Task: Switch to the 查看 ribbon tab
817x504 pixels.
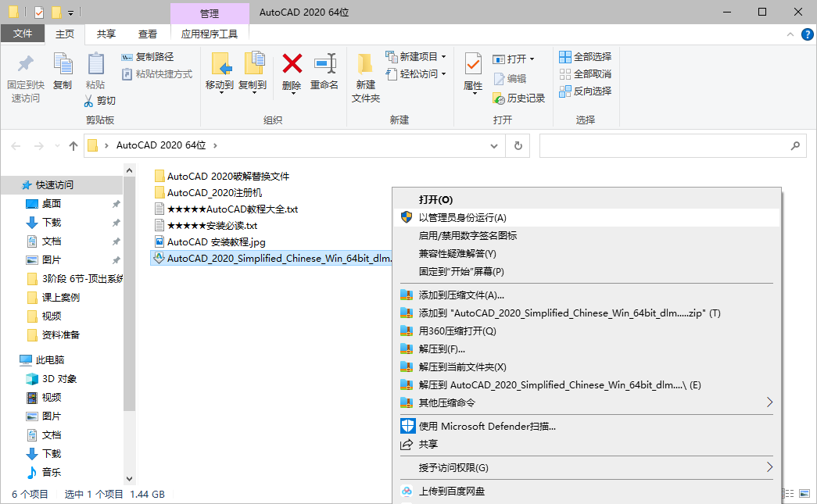Action: pyautogui.click(x=147, y=34)
